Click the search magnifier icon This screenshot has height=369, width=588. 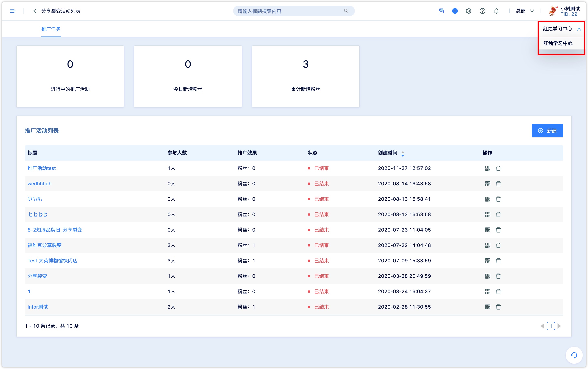[346, 11]
